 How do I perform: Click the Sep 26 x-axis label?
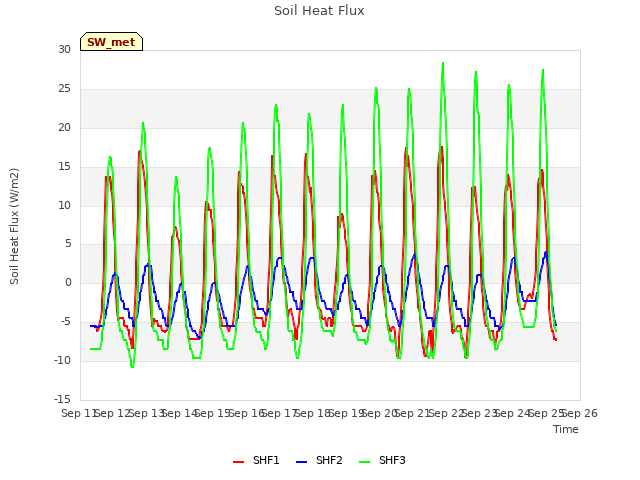pyautogui.click(x=580, y=413)
